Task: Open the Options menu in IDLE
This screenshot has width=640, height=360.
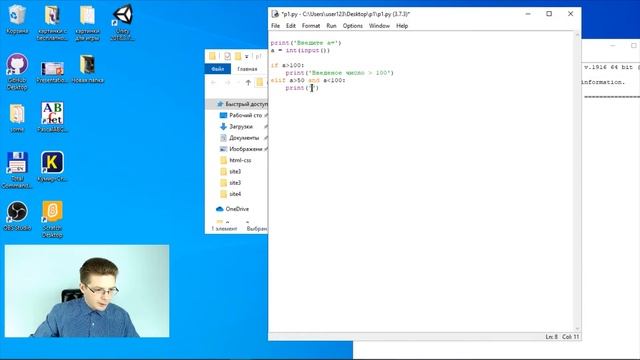Action: [352, 26]
